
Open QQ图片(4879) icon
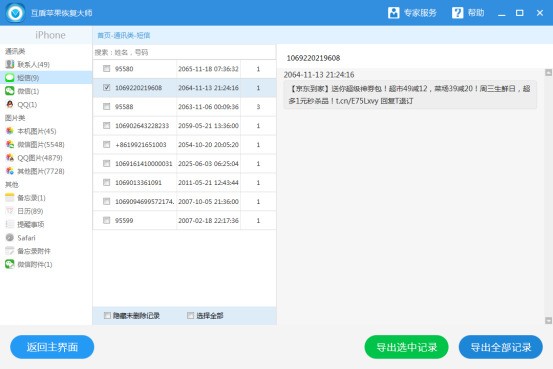(10, 158)
